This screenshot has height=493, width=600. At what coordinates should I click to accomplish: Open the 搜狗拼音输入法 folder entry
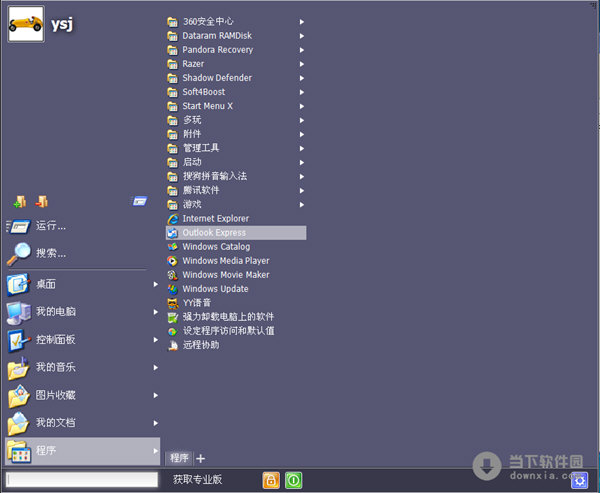(236, 176)
